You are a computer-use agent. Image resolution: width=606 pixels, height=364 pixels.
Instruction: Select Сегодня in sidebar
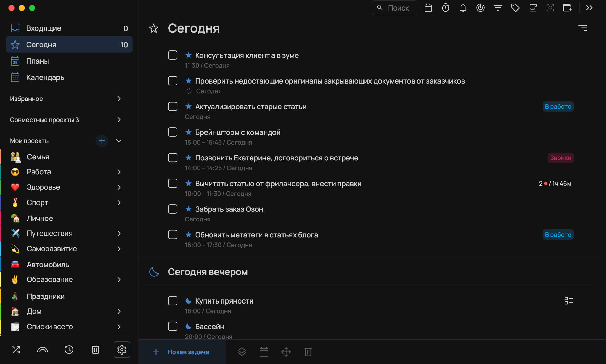(x=69, y=45)
